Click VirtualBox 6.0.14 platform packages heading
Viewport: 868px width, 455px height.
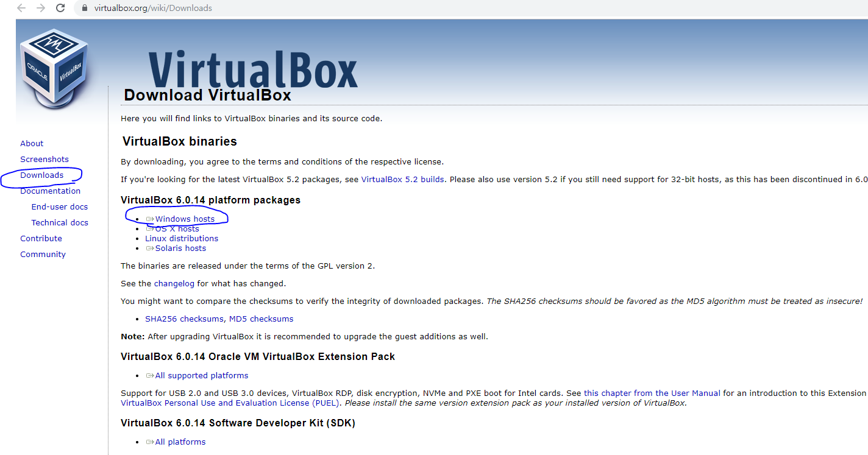(210, 200)
